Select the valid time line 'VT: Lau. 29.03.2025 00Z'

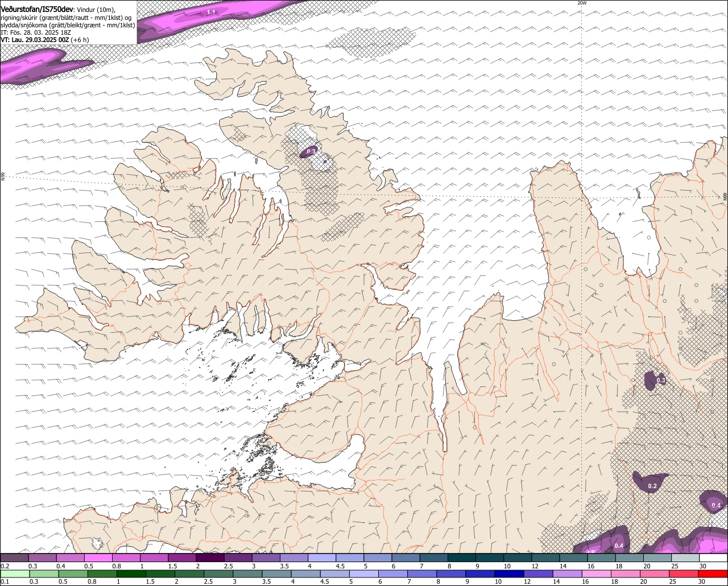(35, 40)
